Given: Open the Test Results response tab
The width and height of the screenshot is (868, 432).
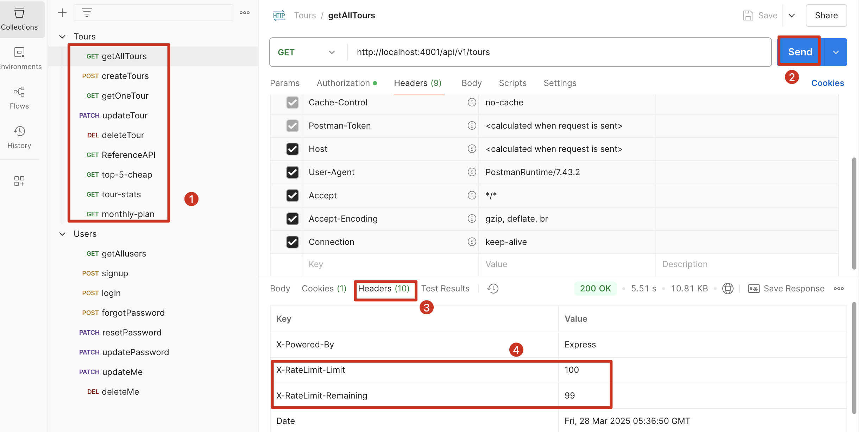Looking at the screenshot, I should pos(445,289).
